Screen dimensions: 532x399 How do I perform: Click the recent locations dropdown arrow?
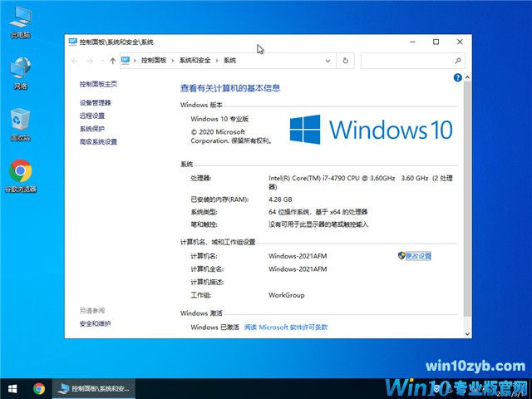(101, 61)
